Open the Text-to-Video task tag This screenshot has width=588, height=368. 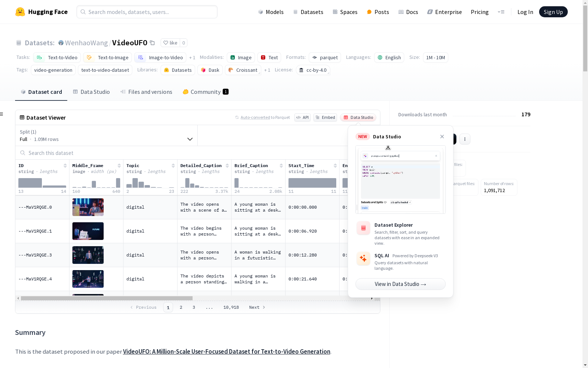pyautogui.click(x=57, y=57)
